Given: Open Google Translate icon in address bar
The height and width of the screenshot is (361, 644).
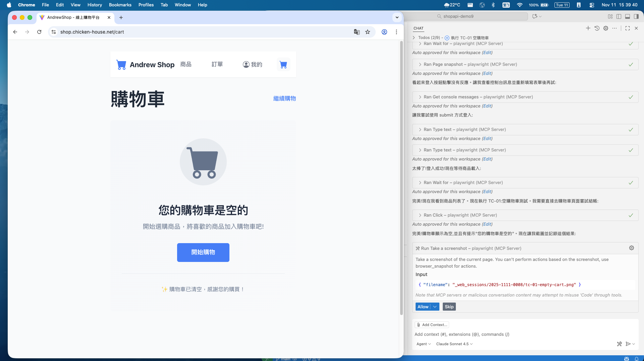Looking at the screenshot, I should [357, 32].
